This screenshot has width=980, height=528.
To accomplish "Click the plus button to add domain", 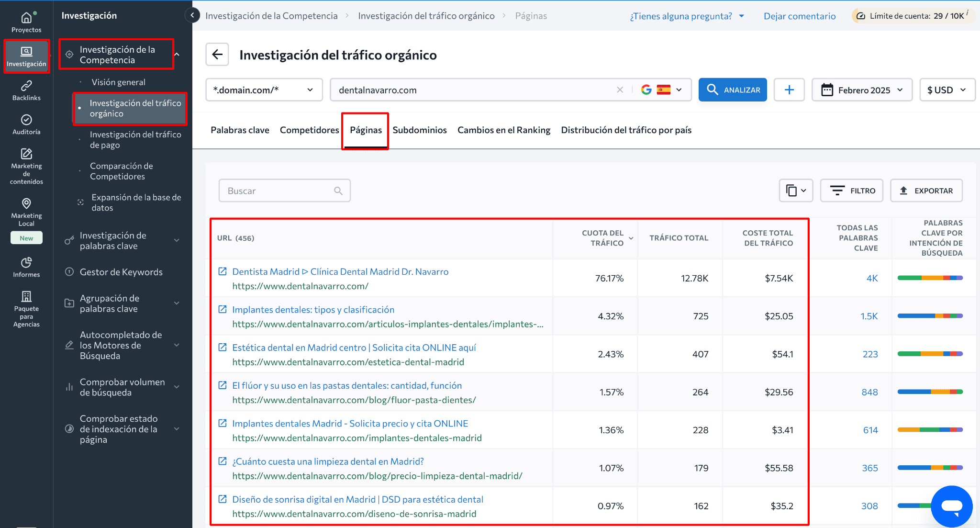I will tap(789, 90).
